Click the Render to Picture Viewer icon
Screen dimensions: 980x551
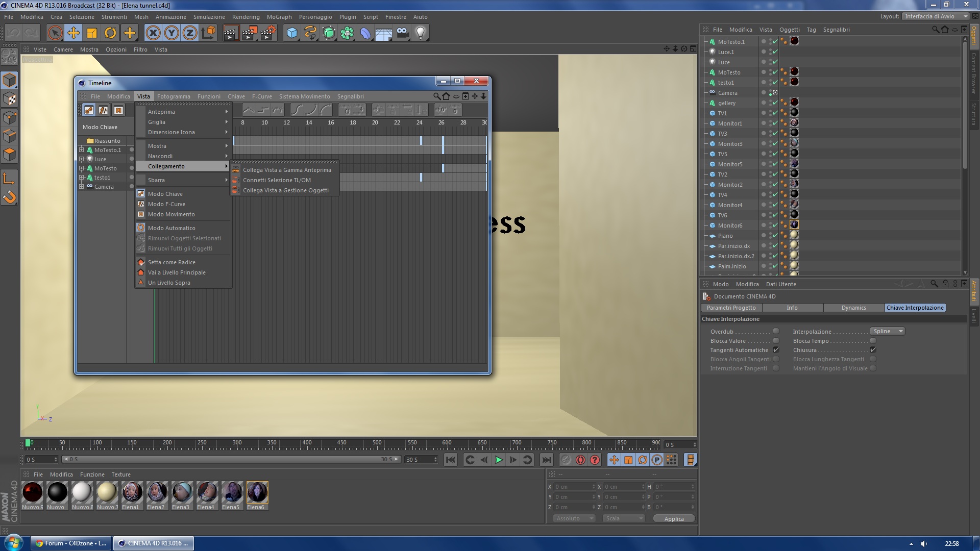click(250, 33)
